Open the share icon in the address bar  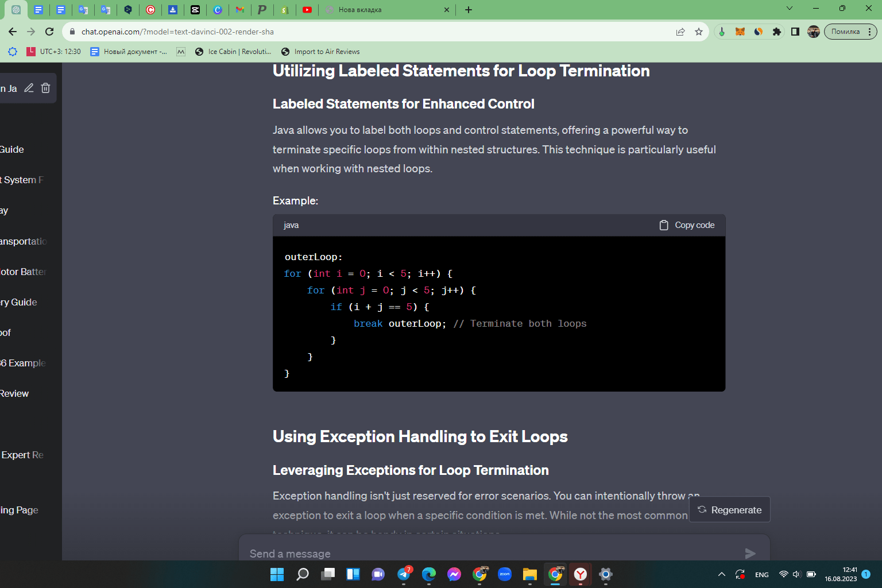(680, 32)
